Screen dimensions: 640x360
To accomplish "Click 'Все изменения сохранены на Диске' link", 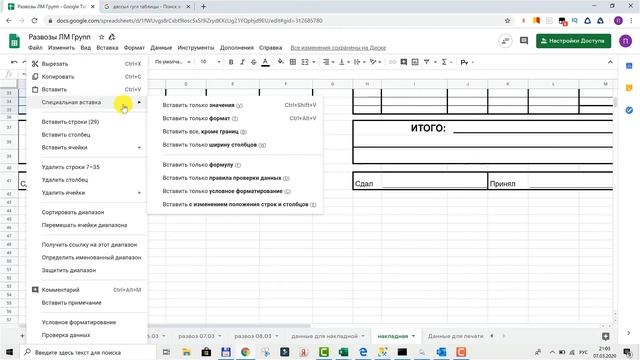I will coord(338,48).
